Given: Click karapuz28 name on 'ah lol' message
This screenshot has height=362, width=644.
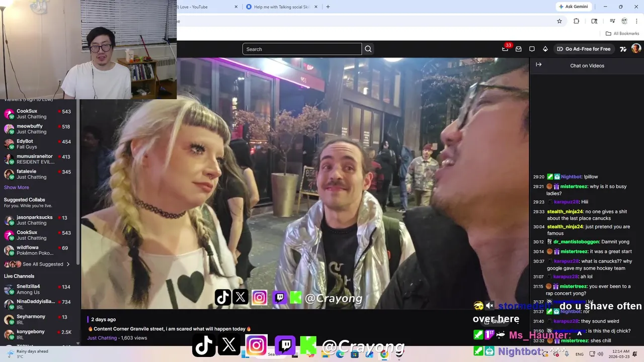Looking at the screenshot, I should pos(567,277).
